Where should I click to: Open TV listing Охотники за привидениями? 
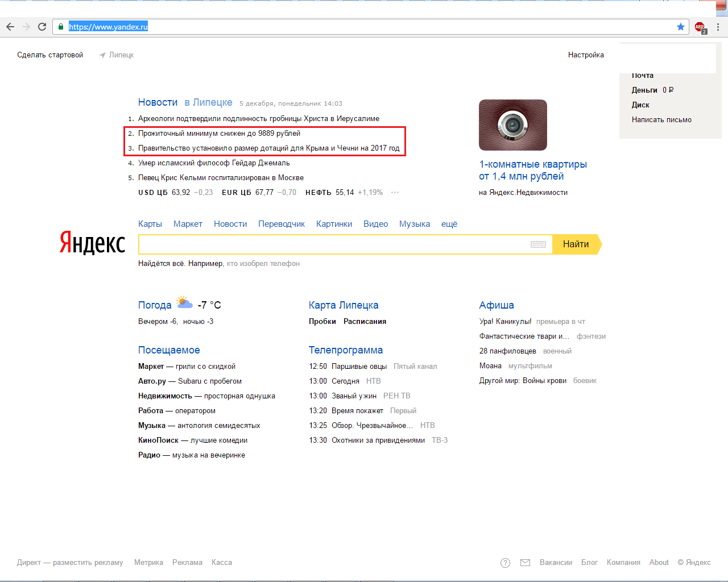tap(378, 440)
